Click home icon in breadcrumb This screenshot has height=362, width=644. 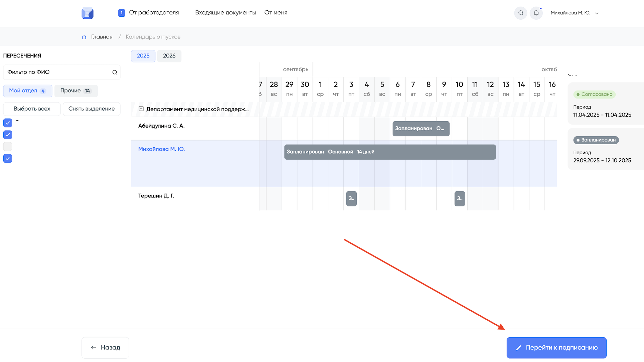(x=84, y=37)
